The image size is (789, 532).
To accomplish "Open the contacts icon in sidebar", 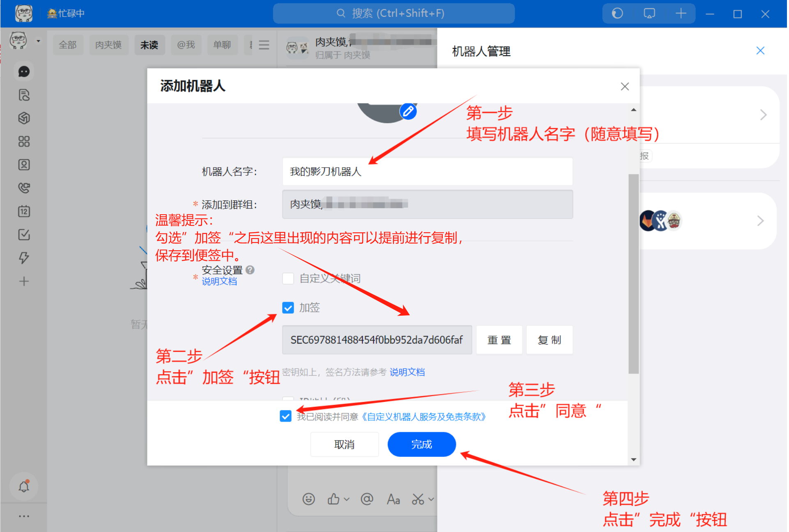I will [24, 165].
